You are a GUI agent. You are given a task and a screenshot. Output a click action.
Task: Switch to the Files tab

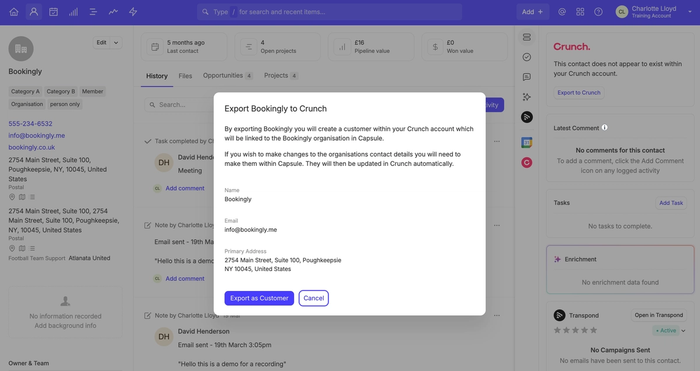[x=185, y=76]
